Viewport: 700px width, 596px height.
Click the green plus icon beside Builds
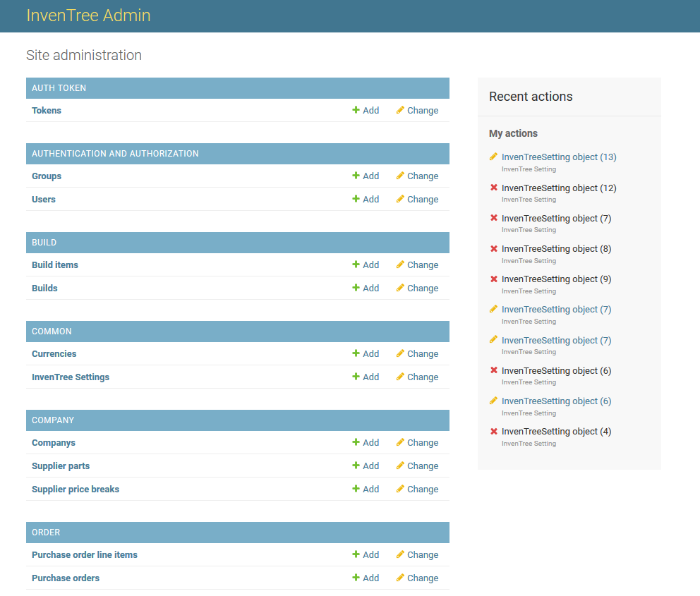tap(357, 288)
